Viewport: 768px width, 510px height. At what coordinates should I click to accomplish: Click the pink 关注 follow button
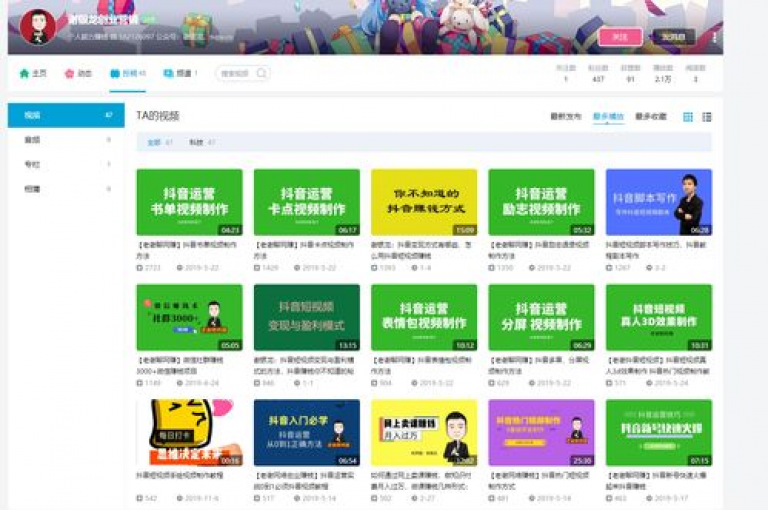(x=620, y=37)
